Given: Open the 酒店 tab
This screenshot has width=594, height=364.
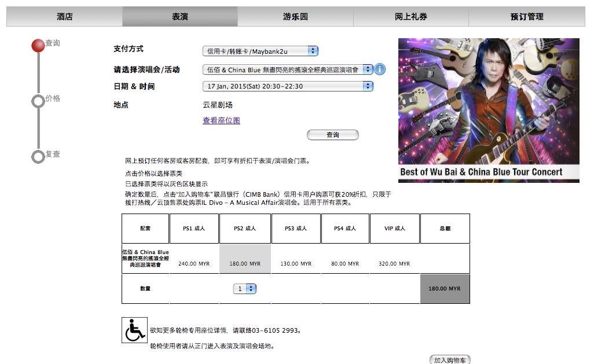Looking at the screenshot, I should click(64, 16).
